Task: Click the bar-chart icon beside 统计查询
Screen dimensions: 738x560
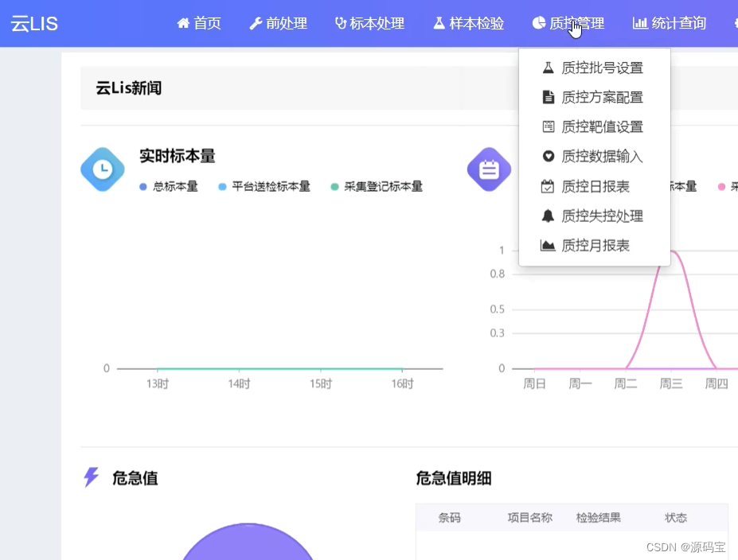Action: pos(641,23)
